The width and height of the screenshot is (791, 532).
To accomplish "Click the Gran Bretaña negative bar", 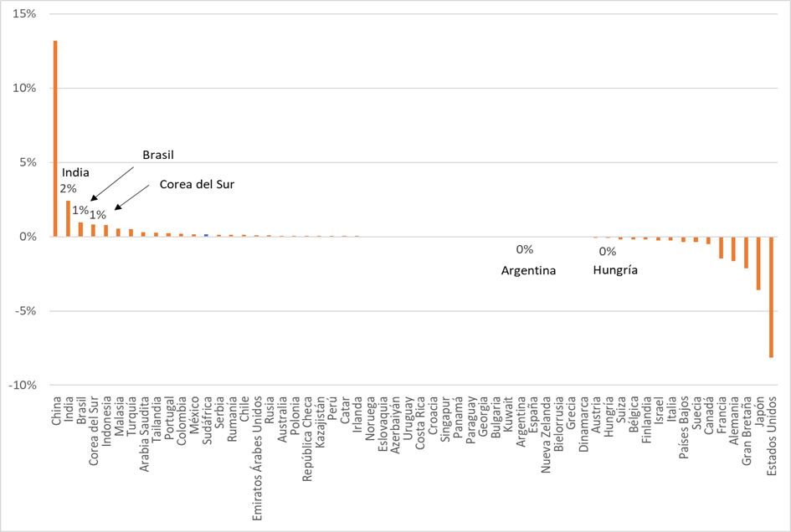I will point(746,253).
